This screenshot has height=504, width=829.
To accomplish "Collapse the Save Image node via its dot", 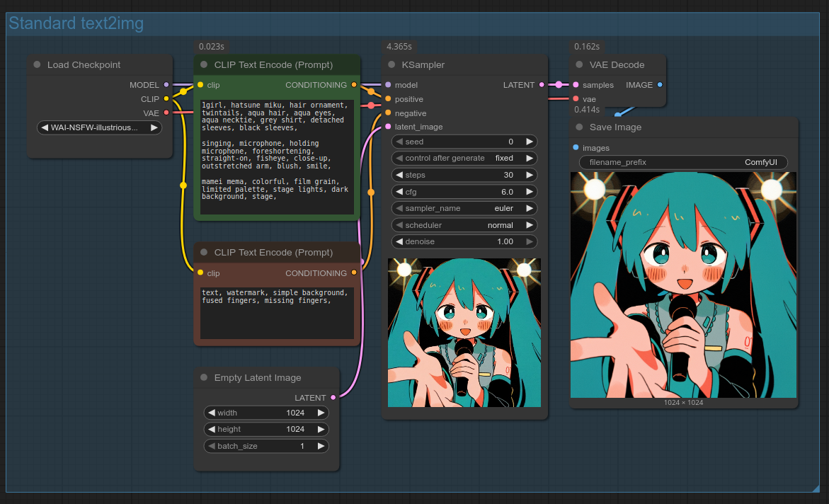I will [x=579, y=127].
